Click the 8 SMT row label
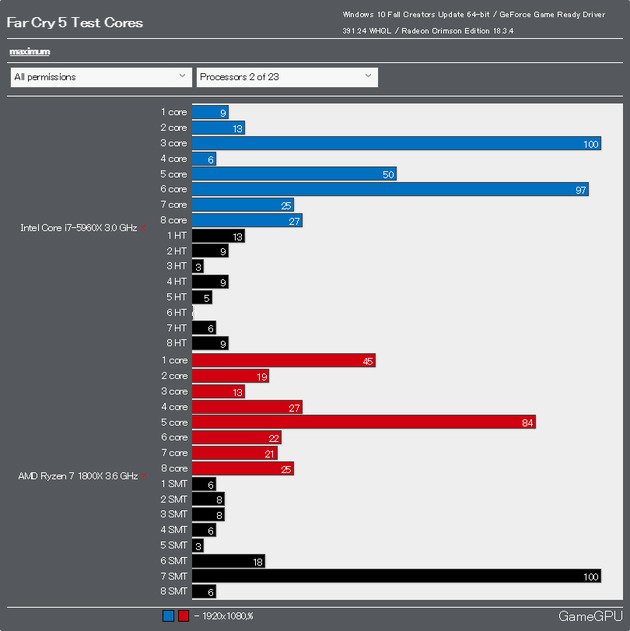Screen dimensions: 630x631 click(x=174, y=591)
